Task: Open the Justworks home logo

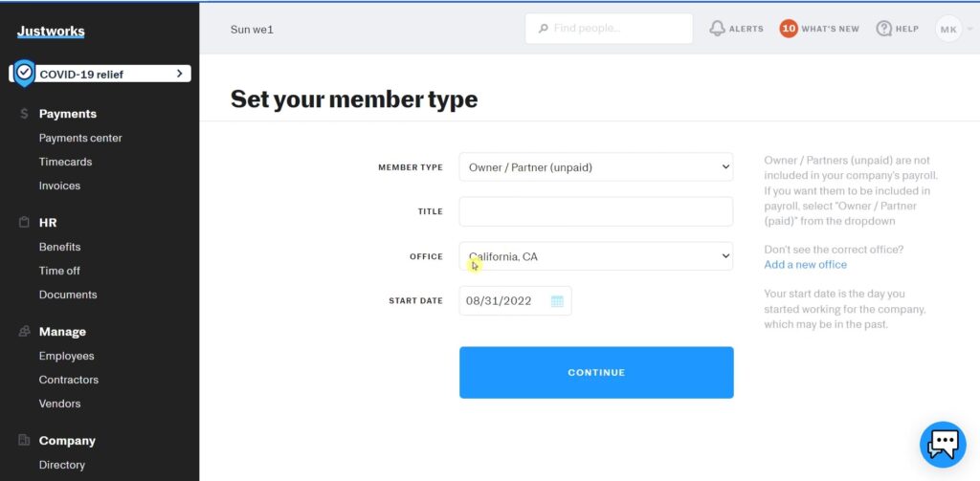Action: point(51,32)
